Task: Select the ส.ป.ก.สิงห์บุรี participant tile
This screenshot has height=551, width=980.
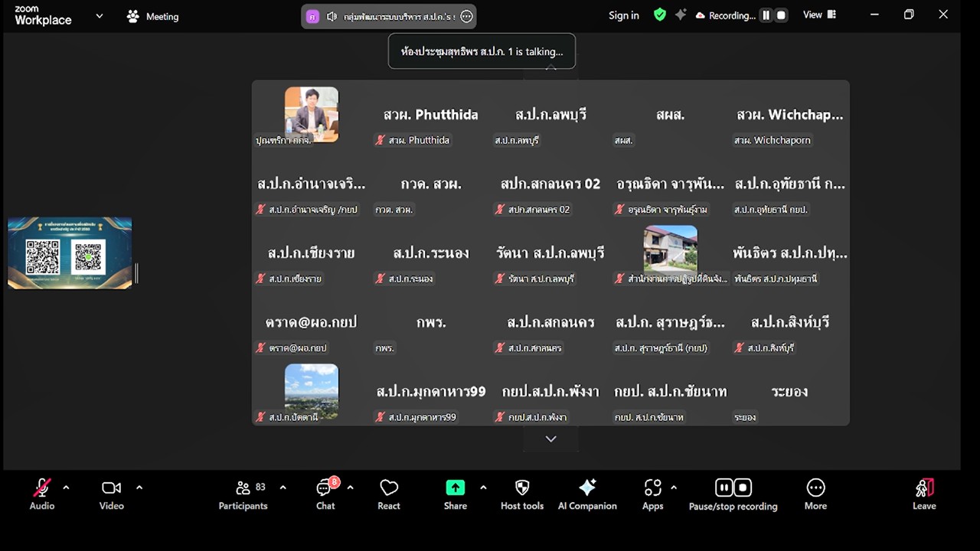Action: (790, 323)
